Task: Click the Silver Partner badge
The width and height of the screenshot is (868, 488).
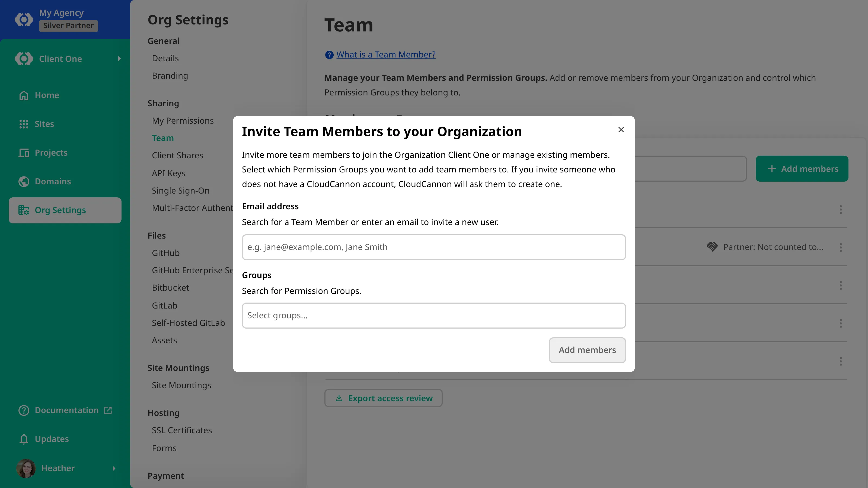Action: click(x=68, y=25)
